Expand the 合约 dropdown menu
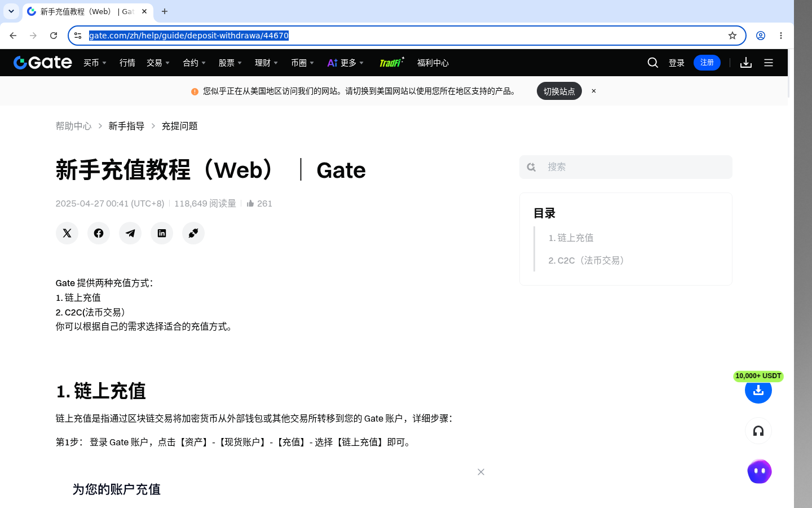The width and height of the screenshot is (812, 508). pyautogui.click(x=195, y=63)
